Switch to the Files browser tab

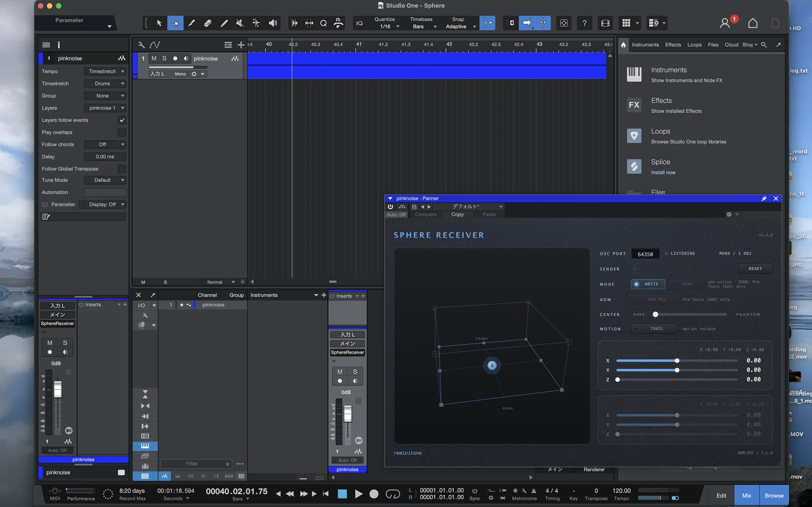[713, 45]
